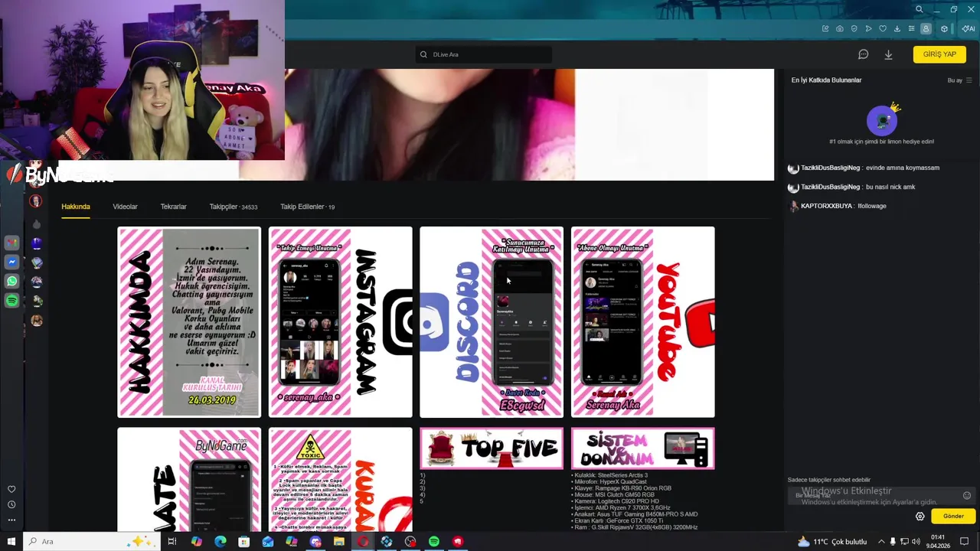Open the Takip Edilenler 19 tab
980x551 pixels.
coord(307,207)
